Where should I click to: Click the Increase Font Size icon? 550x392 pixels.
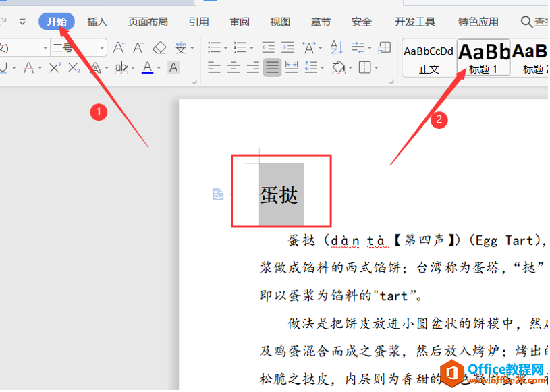click(x=119, y=47)
